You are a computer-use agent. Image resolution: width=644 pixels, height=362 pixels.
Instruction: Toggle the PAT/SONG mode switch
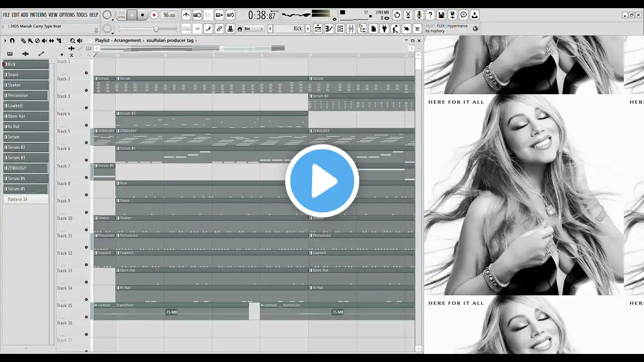pos(121,15)
